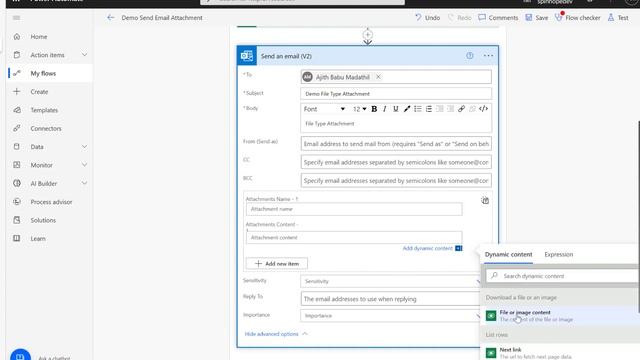Open Process advisor in sidebar
640x360 pixels.
pos(51,202)
